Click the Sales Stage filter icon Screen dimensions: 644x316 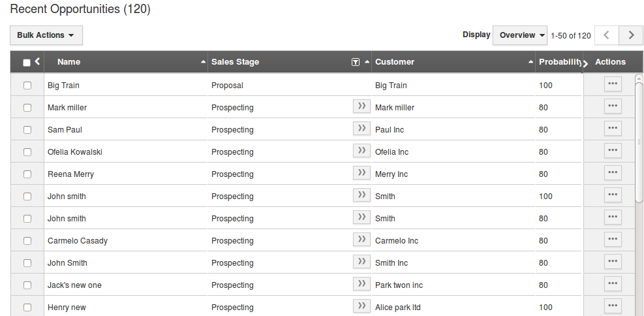356,62
